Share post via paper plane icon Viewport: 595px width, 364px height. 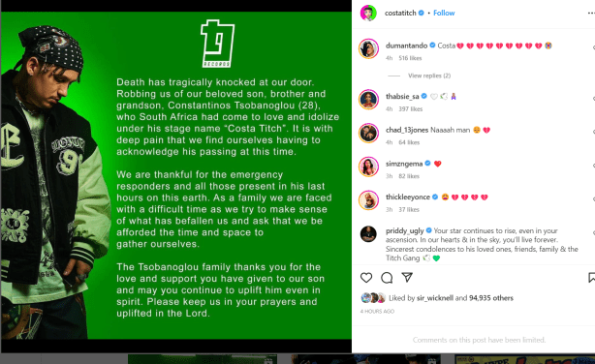[x=407, y=277]
